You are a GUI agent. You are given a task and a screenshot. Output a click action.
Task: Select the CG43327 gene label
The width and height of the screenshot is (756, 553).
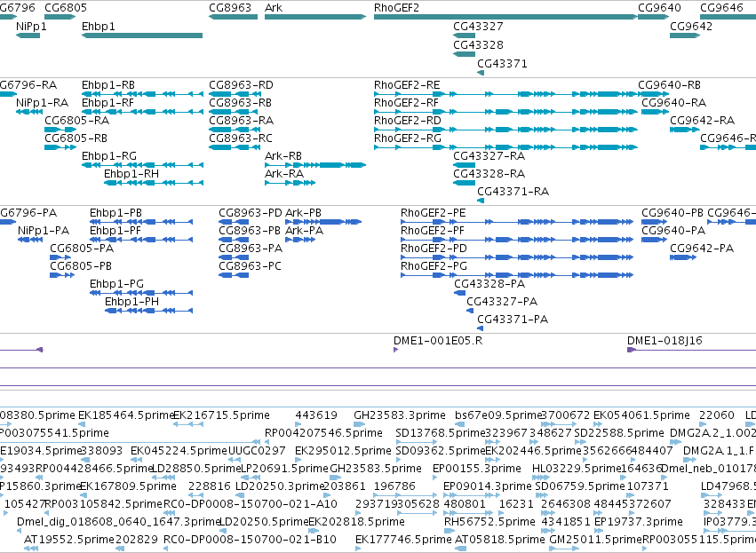[478, 26]
